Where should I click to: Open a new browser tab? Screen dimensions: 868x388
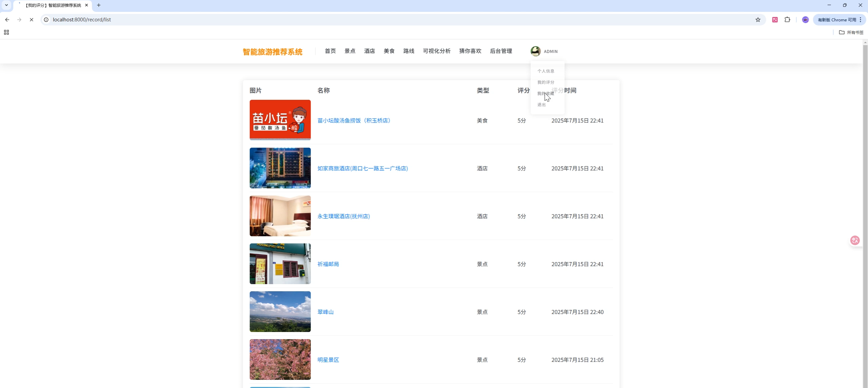pyautogui.click(x=99, y=5)
